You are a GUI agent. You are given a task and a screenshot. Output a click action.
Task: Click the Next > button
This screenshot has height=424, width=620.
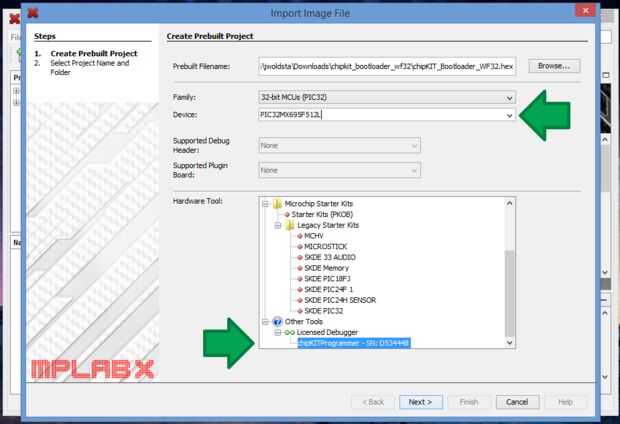coord(420,402)
